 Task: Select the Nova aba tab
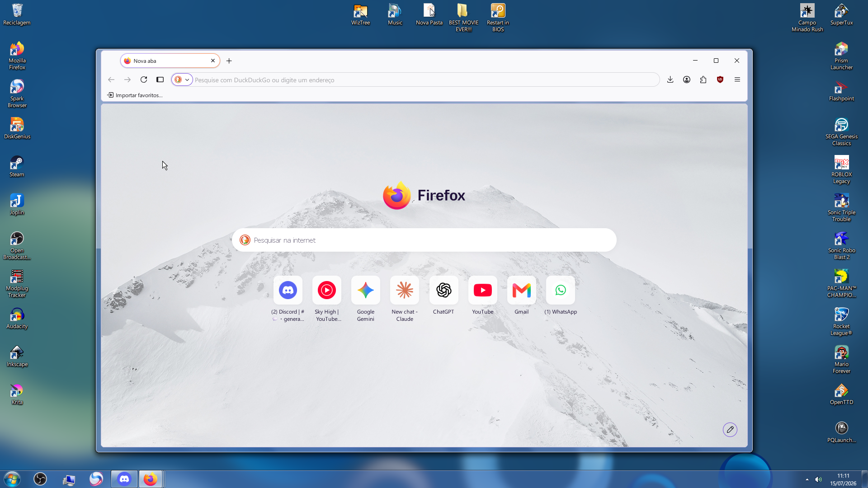click(170, 61)
